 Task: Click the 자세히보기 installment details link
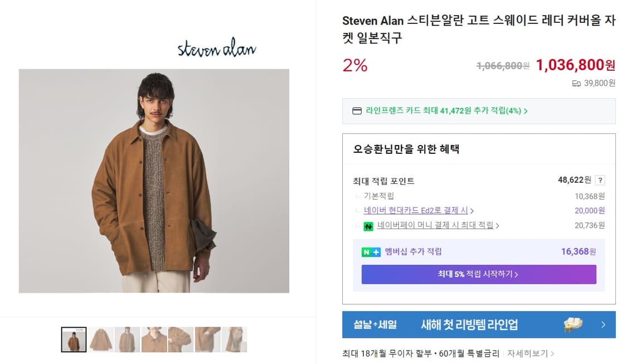click(528, 353)
